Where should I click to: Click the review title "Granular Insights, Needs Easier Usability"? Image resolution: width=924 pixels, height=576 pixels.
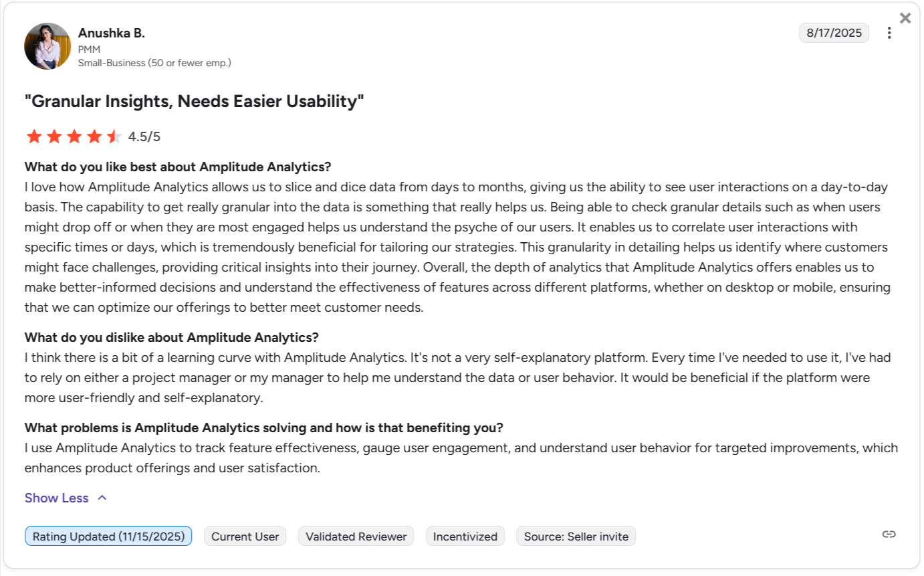tap(194, 102)
